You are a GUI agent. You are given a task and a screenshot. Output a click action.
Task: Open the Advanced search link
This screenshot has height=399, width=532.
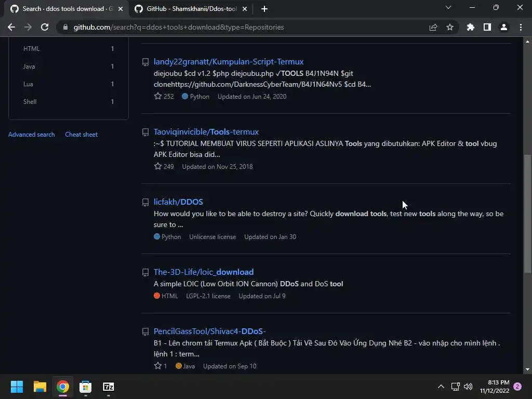point(32,135)
